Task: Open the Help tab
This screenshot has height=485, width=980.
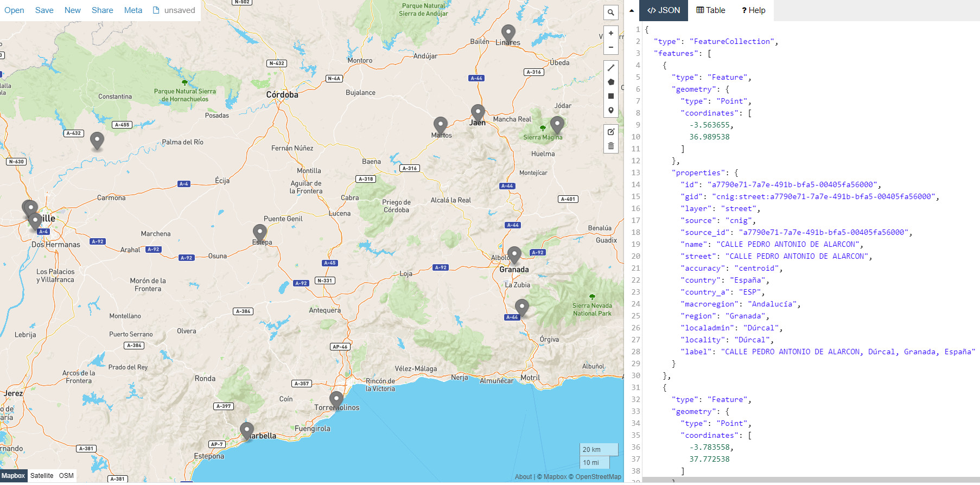Action: point(753,10)
